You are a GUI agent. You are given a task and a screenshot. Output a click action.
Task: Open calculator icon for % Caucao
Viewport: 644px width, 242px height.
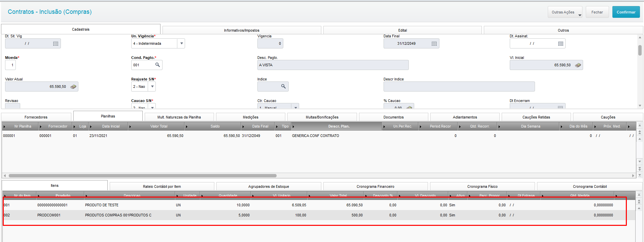coord(409,107)
